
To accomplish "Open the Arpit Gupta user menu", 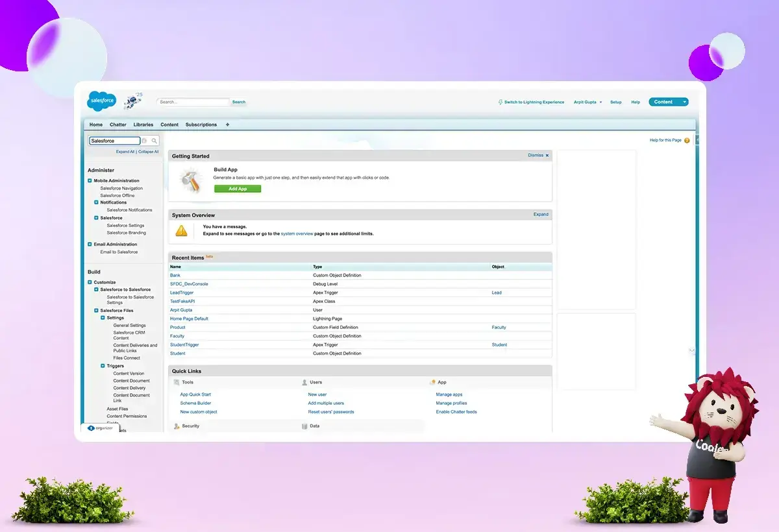I will coord(587,102).
